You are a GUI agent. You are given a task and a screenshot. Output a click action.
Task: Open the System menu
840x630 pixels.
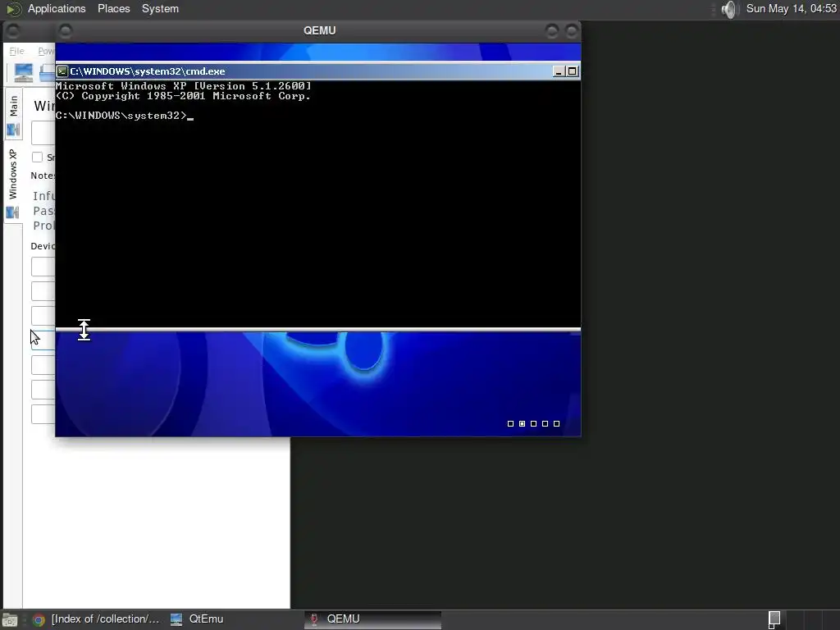(x=160, y=8)
